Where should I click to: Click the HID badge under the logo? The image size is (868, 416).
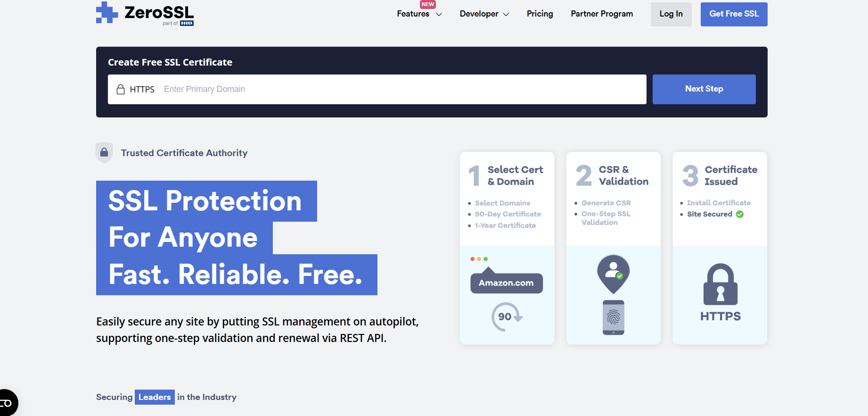click(x=187, y=23)
